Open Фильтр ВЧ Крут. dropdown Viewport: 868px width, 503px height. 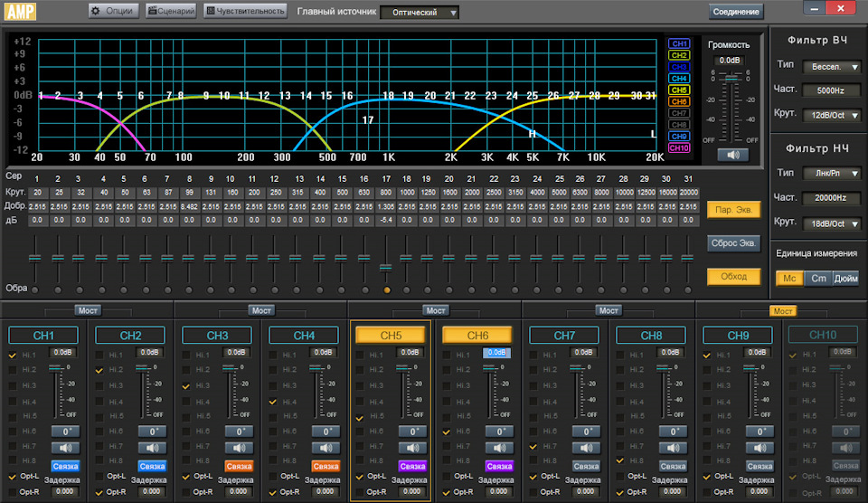tap(832, 115)
